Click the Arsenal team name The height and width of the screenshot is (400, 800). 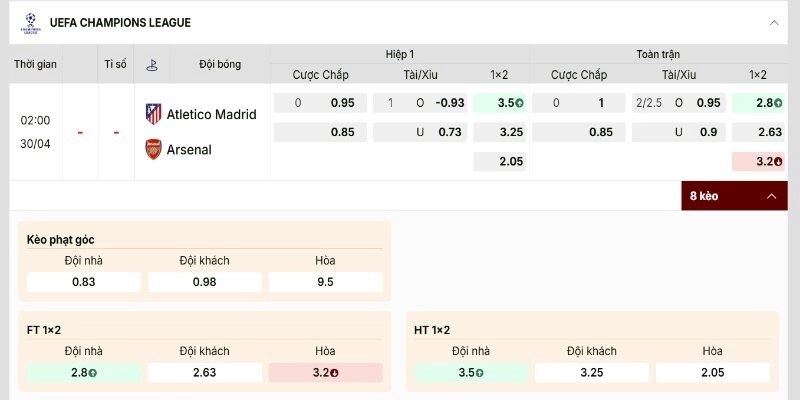point(189,150)
